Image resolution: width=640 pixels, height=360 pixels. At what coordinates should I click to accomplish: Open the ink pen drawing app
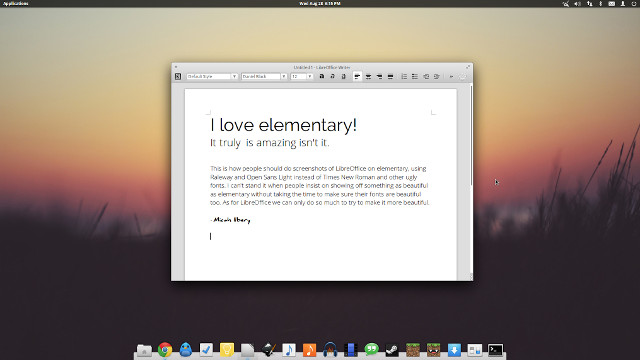(268, 350)
